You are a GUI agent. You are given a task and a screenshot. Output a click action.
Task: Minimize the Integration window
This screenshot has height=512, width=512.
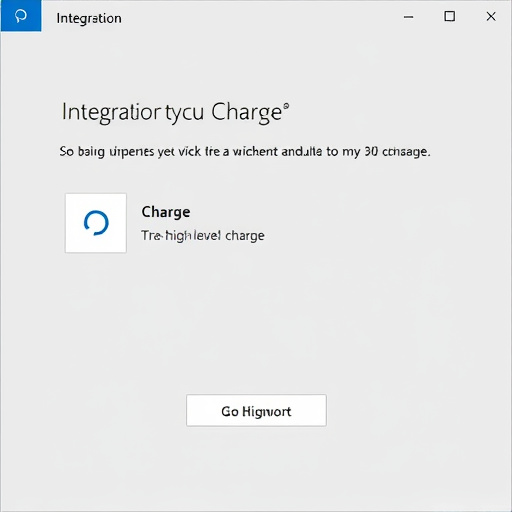coord(408,17)
